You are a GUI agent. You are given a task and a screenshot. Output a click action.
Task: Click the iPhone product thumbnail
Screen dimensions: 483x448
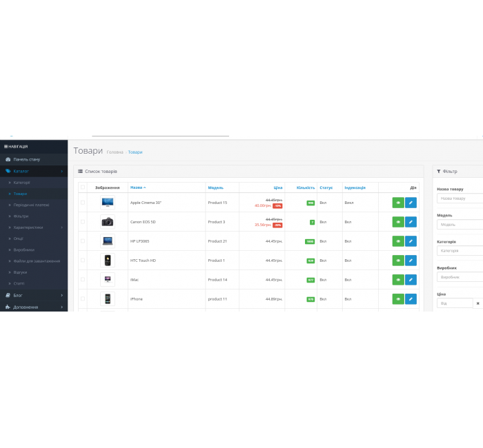pos(108,298)
